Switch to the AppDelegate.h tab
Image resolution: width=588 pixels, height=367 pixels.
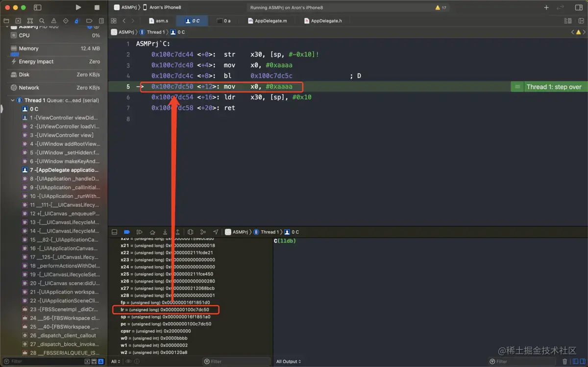pos(323,21)
